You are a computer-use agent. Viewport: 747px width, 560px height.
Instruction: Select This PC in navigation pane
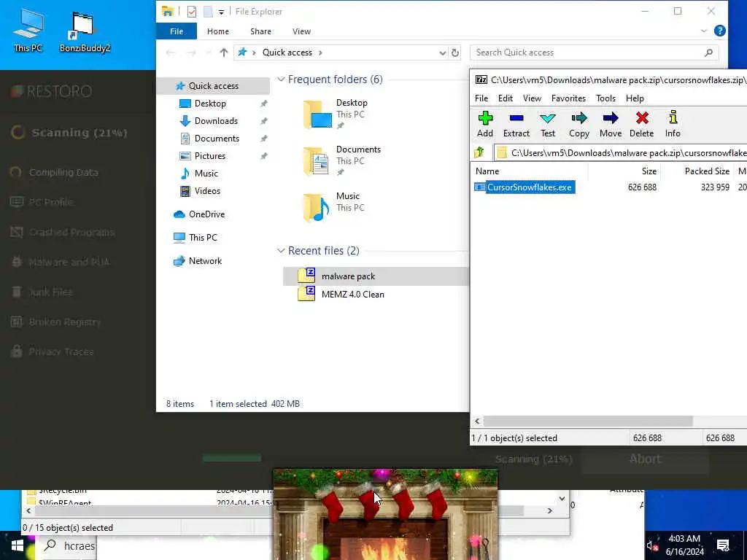click(x=203, y=238)
